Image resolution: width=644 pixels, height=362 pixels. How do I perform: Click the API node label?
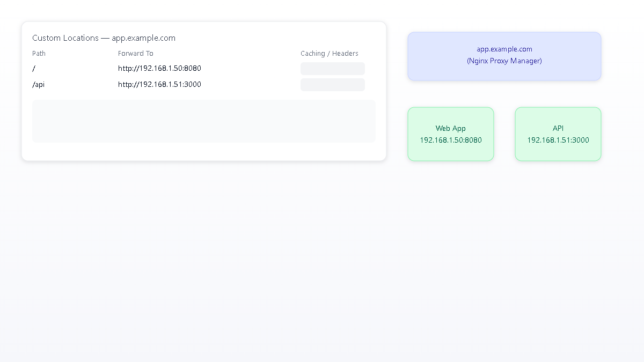558,128
